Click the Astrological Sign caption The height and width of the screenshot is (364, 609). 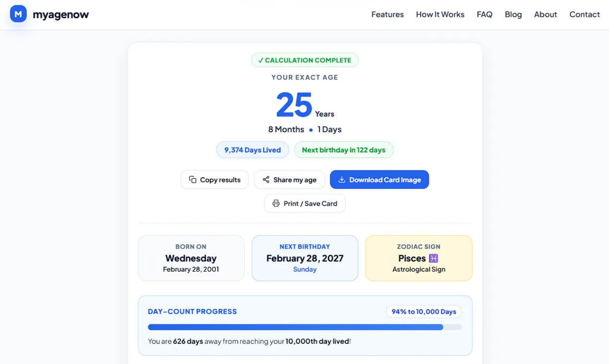pyautogui.click(x=419, y=269)
